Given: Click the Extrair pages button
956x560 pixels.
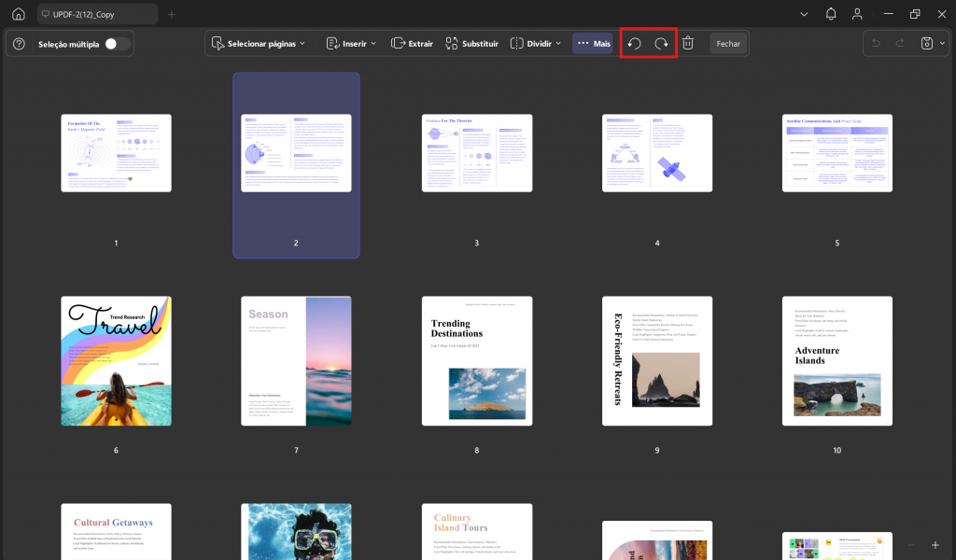Looking at the screenshot, I should pos(412,43).
